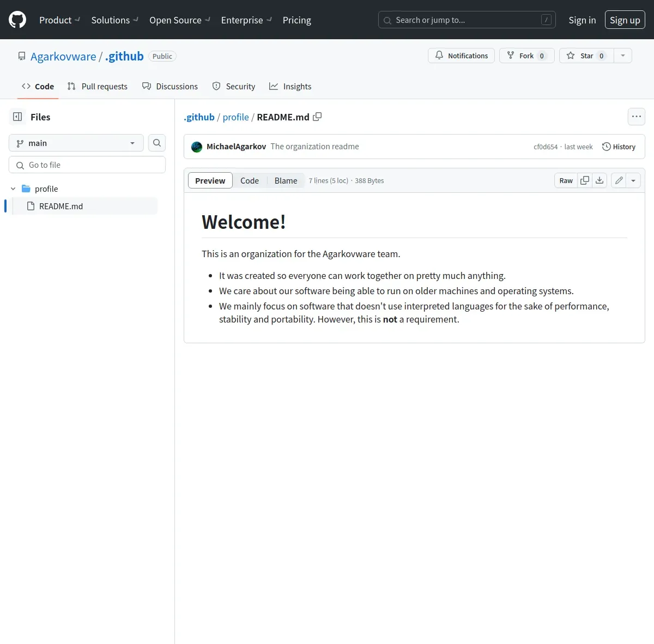The height and width of the screenshot is (644, 654).
Task: Open .github in the breadcrumb path
Action: click(x=199, y=117)
